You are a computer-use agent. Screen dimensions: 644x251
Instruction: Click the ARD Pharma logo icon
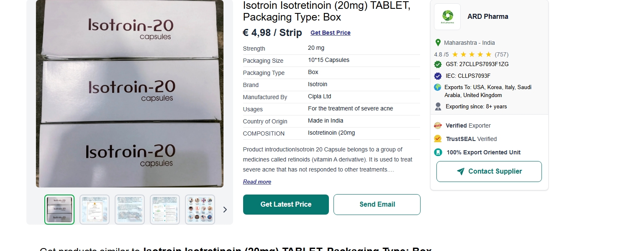(x=447, y=17)
